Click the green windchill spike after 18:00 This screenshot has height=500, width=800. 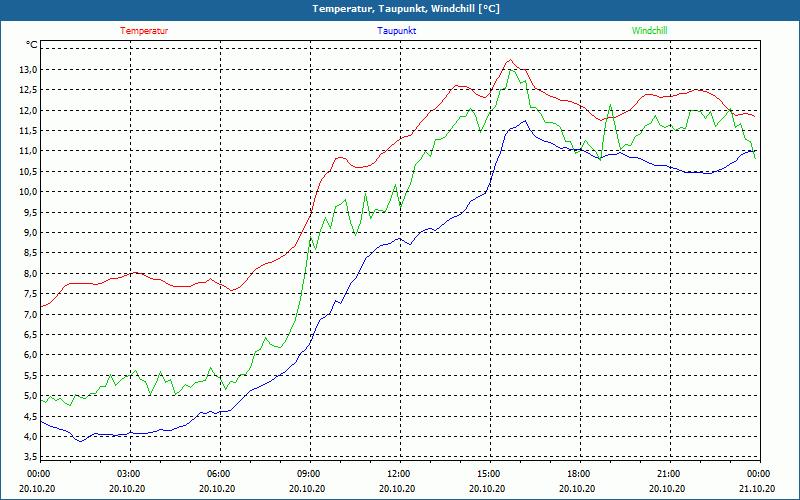point(610,106)
